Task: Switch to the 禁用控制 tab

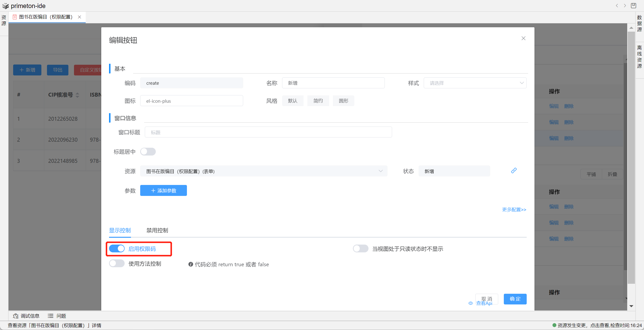Action: point(157,230)
